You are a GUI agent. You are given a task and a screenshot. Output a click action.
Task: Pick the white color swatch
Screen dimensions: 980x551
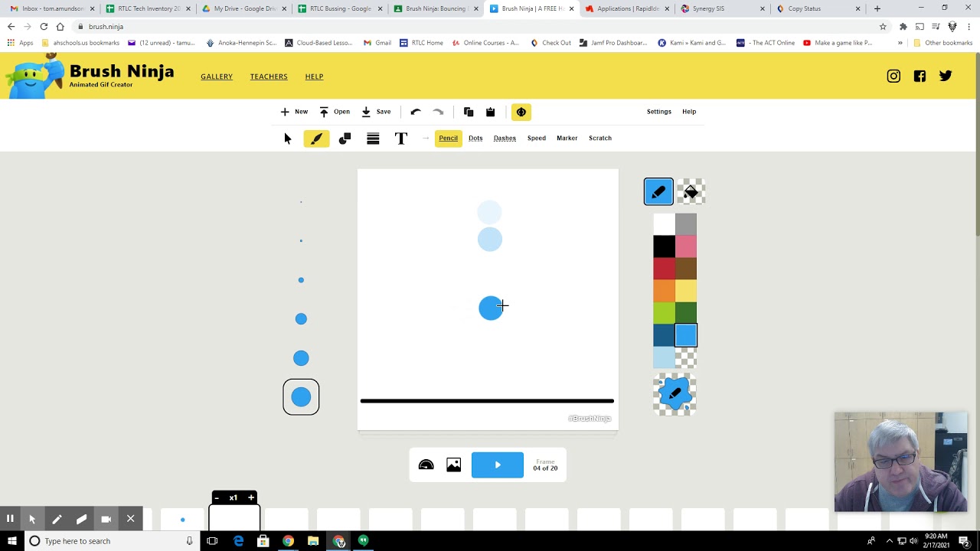tap(664, 224)
